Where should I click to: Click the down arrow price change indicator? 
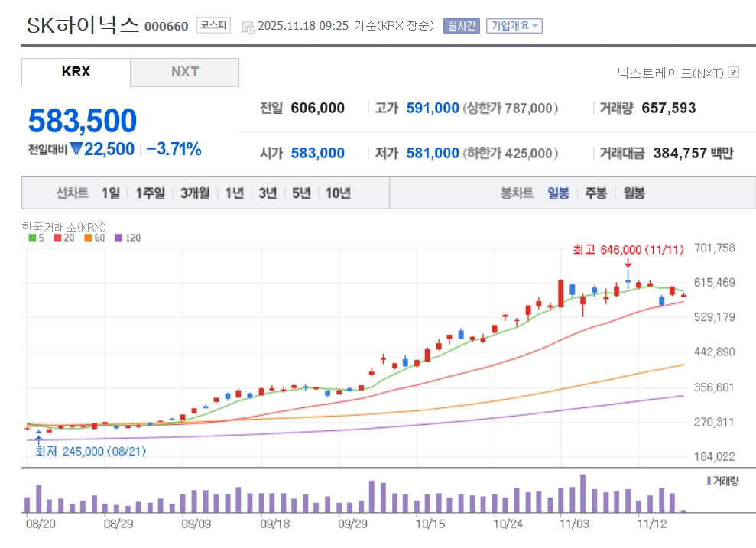click(x=76, y=150)
